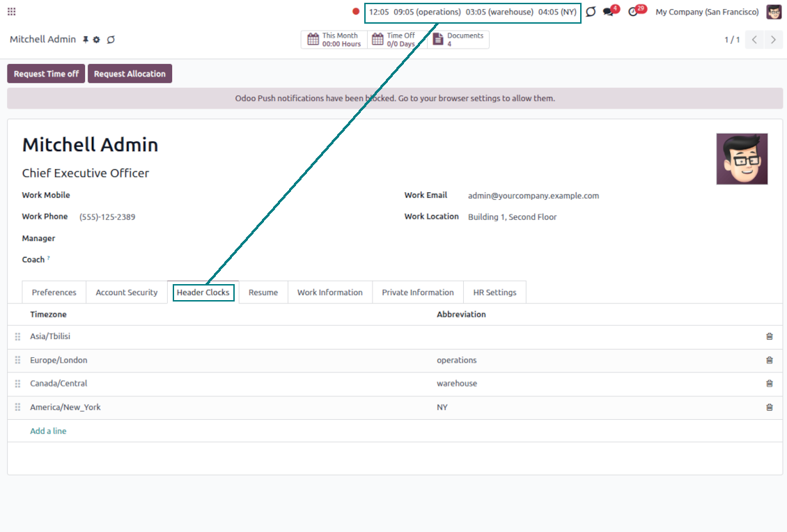The height and width of the screenshot is (532, 787).
Task: Click the pin icon next to Mitchell Admin
Action: (86, 40)
